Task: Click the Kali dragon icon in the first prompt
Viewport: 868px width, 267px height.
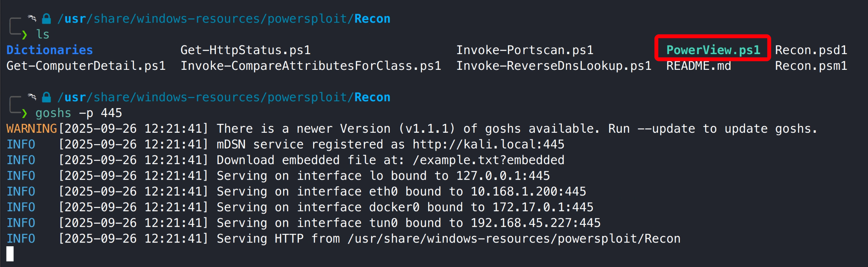Action: [x=32, y=18]
